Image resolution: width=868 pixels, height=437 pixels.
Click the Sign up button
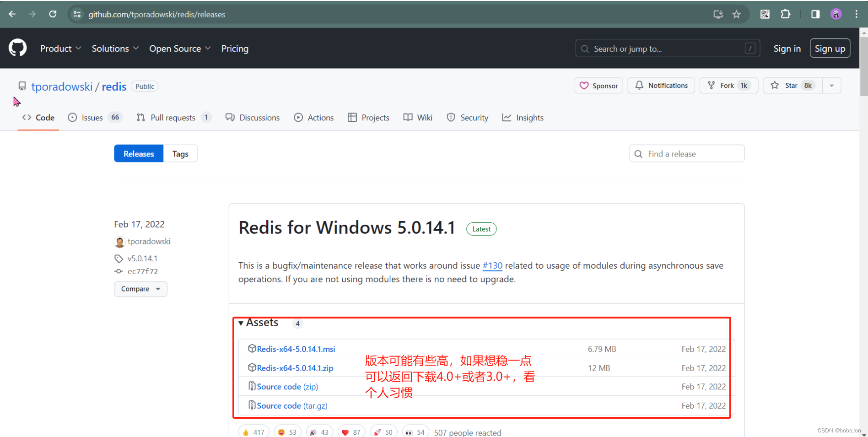(830, 49)
